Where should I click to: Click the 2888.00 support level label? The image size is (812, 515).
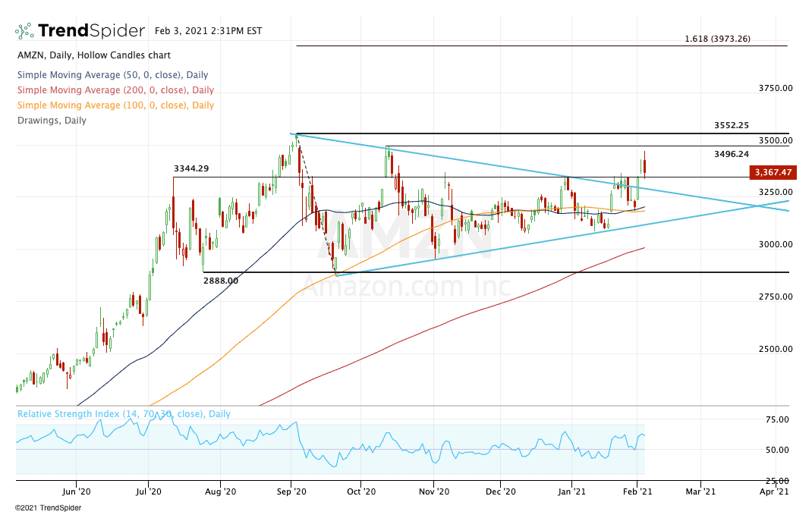click(221, 281)
